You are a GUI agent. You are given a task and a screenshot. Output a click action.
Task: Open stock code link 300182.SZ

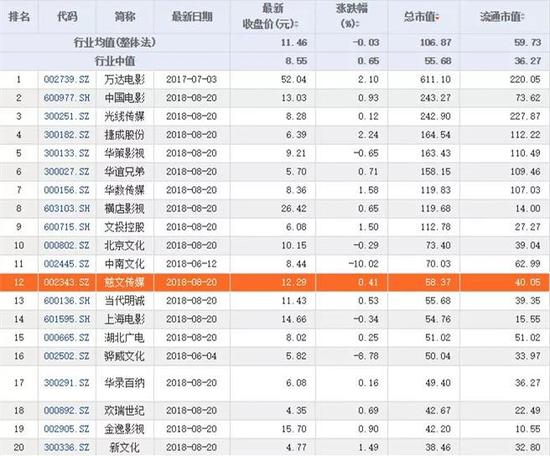(67, 135)
